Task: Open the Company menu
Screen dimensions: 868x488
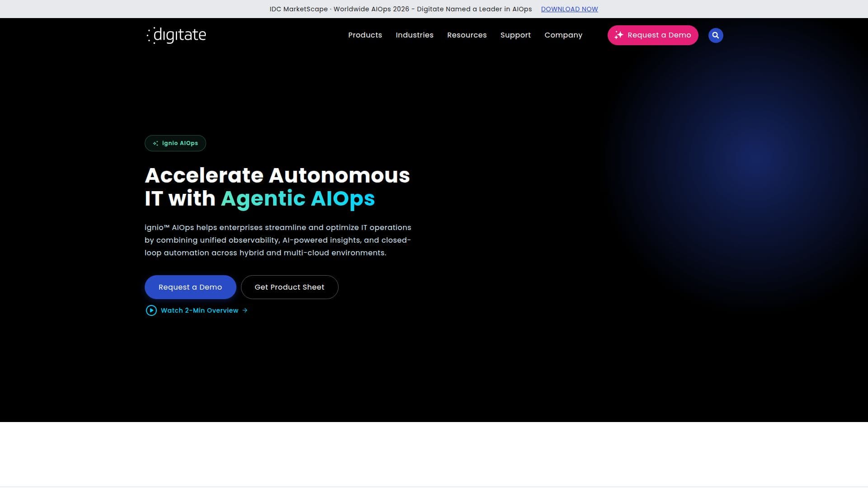Action: 563,35
